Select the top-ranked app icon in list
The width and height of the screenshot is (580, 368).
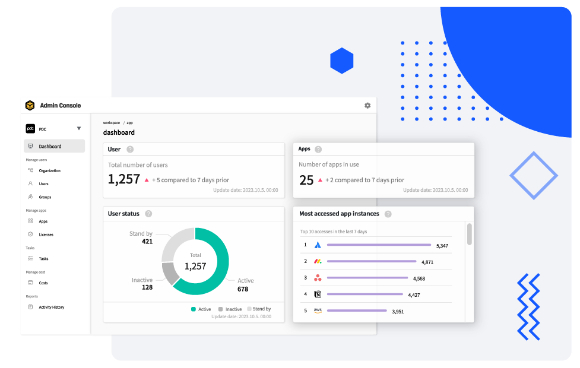[317, 245]
